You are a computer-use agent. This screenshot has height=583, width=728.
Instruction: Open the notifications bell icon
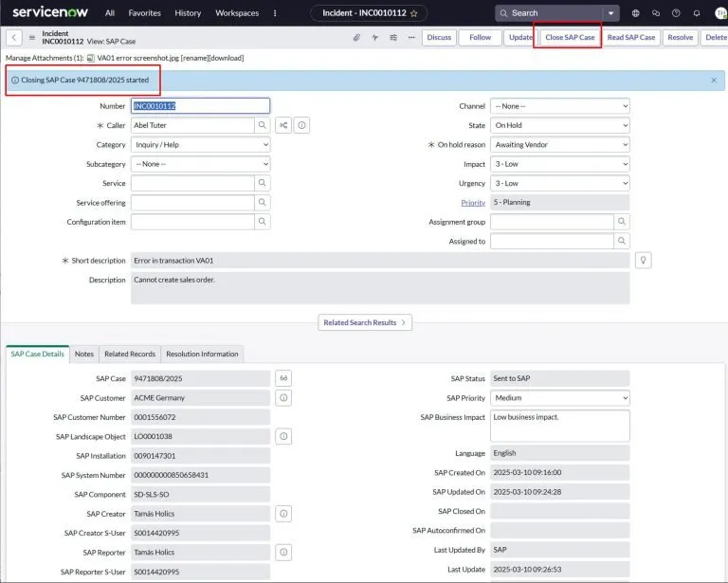697,13
